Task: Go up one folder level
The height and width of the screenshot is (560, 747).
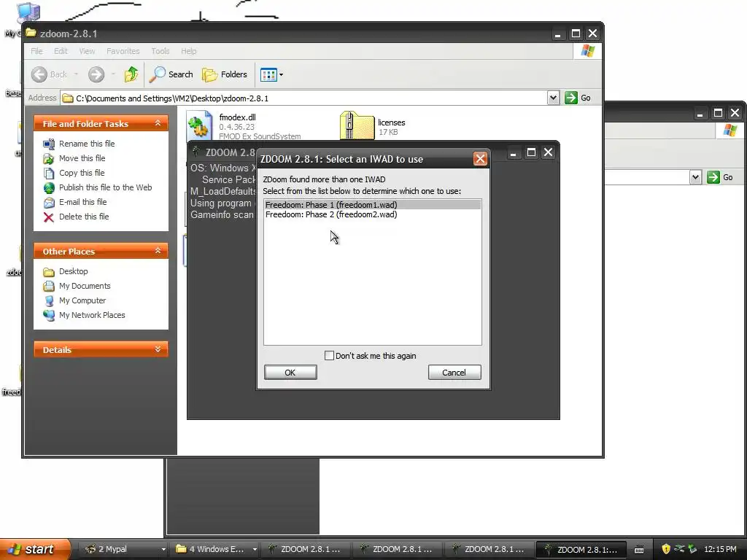Action: click(131, 74)
